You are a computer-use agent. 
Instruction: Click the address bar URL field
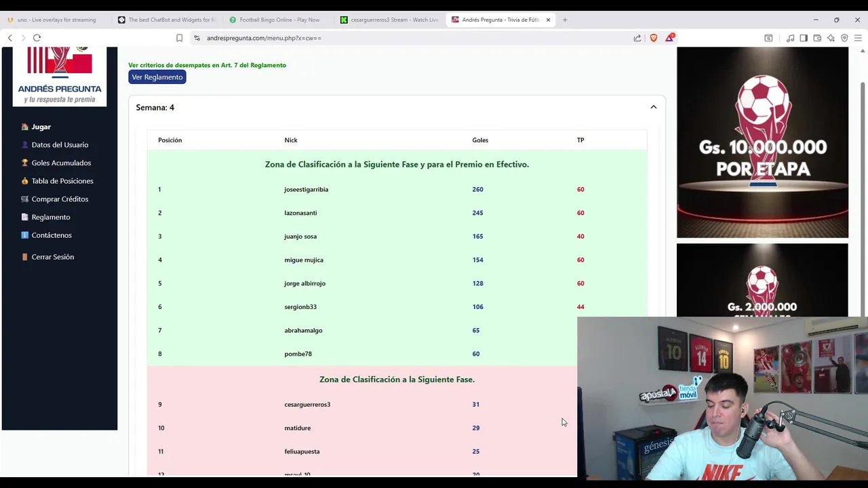tap(407, 38)
